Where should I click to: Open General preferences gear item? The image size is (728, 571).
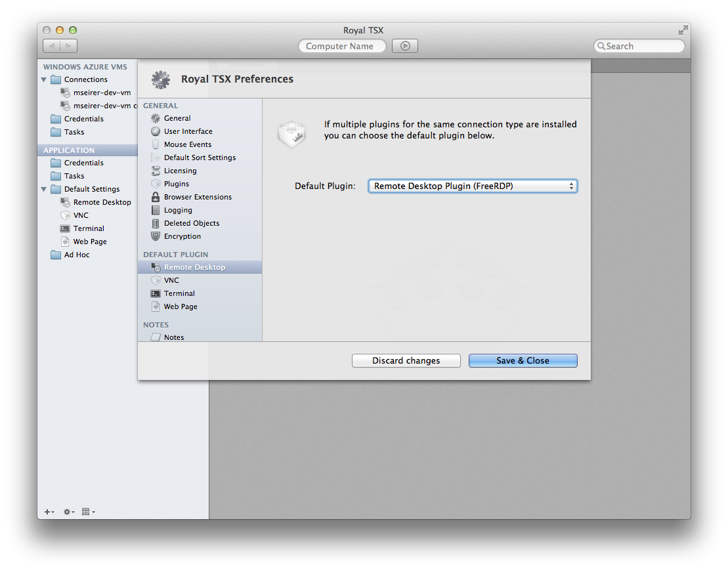[200, 118]
